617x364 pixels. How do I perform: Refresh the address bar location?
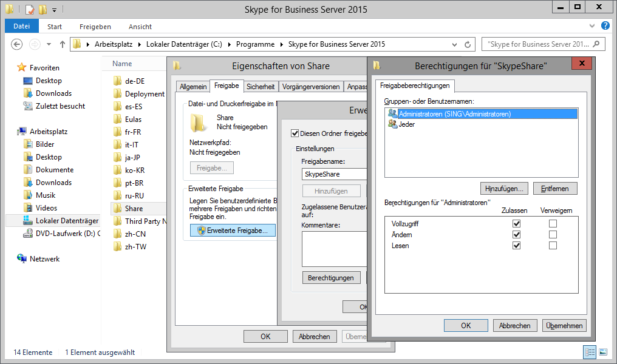click(x=468, y=44)
